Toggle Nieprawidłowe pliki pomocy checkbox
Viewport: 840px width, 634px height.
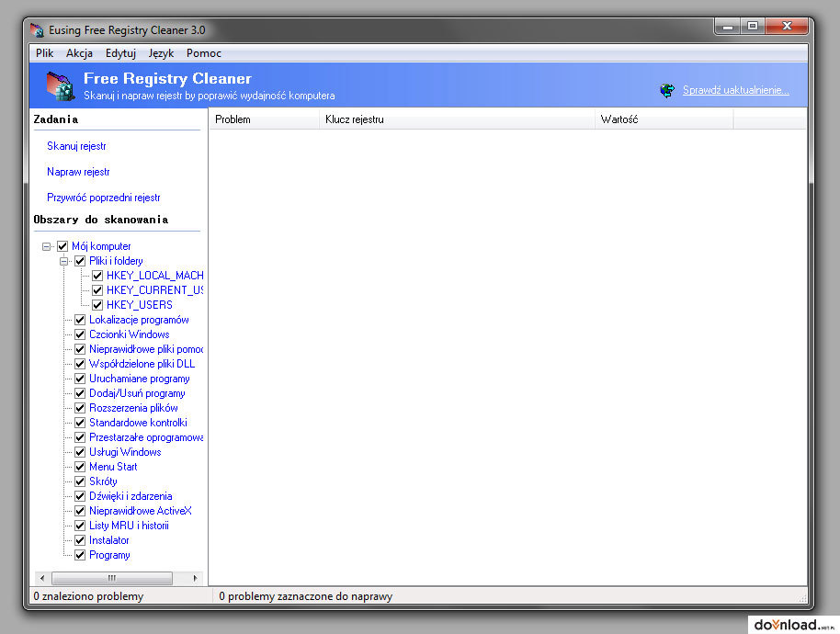pos(80,349)
